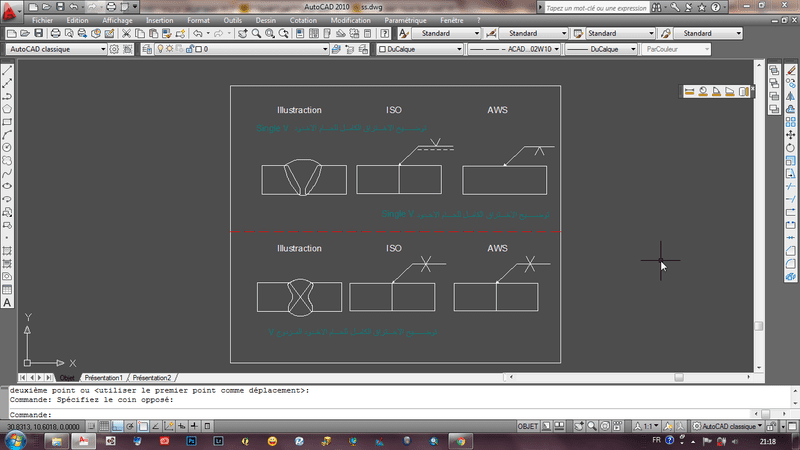The image size is (800, 450).
Task: Open the AutoCAD classique workspace dropdown
Action: pos(55,48)
